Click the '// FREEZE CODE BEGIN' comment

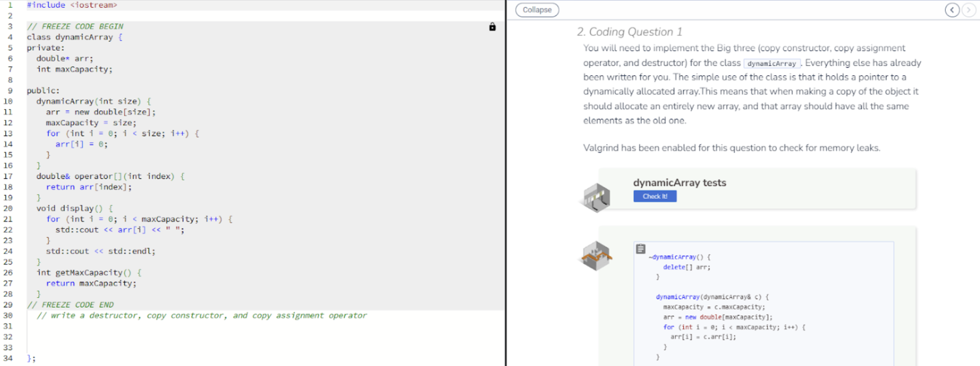75,26
